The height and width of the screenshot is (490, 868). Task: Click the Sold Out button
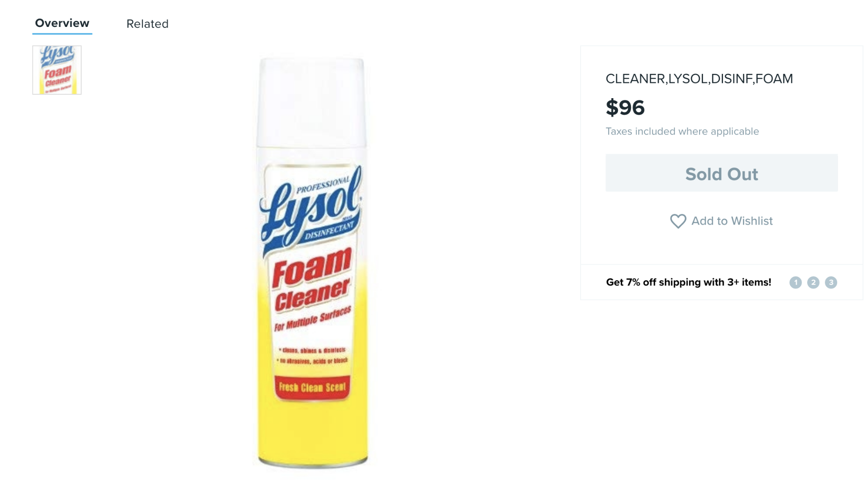(x=722, y=173)
